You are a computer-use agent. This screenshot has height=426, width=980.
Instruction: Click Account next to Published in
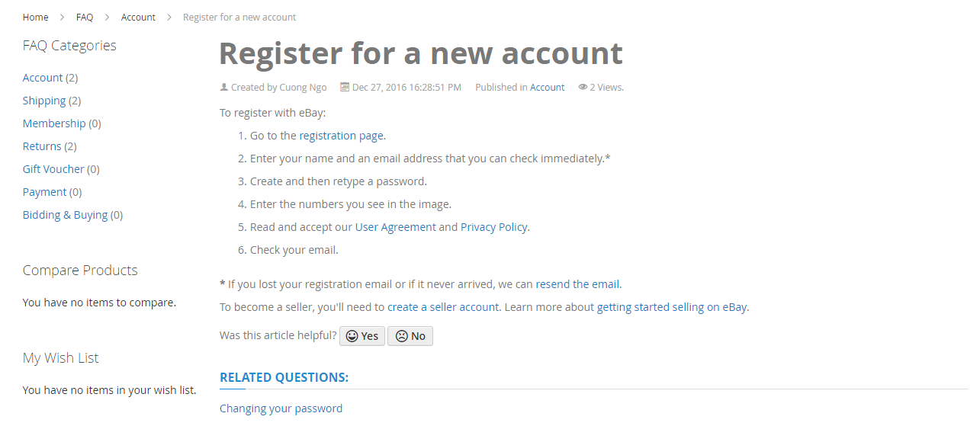click(547, 87)
